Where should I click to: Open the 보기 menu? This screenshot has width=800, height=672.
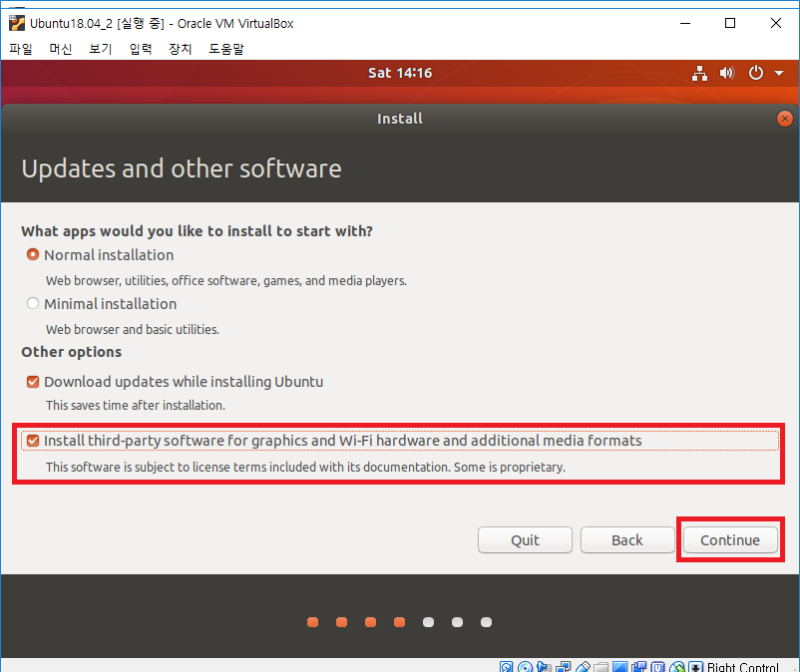click(x=101, y=49)
